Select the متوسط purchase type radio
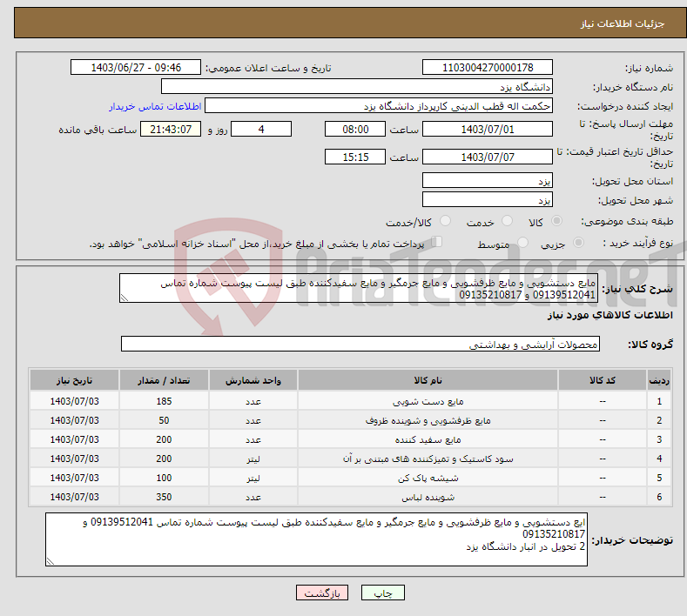The width and height of the screenshot is (687, 616). click(x=522, y=242)
